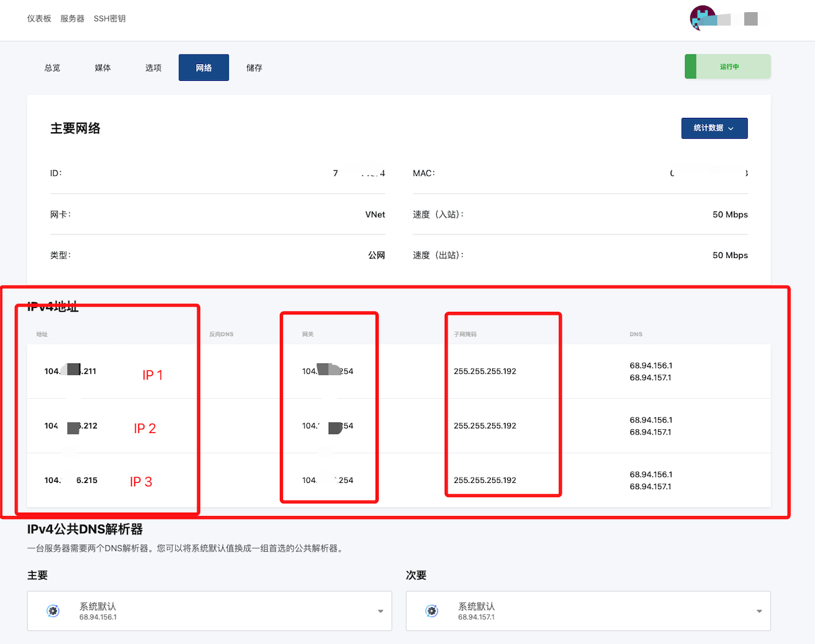815x644 pixels.
Task: Go to 仪表板 in the top navigation
Action: coord(39,19)
